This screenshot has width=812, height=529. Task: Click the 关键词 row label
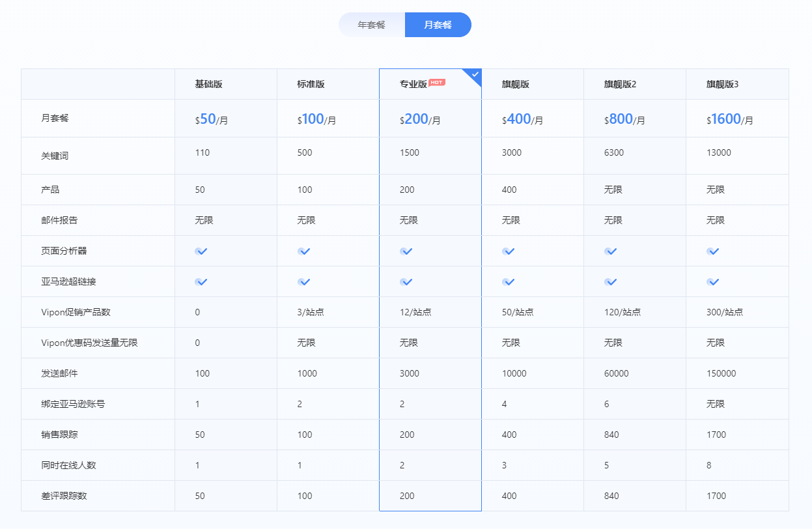[55, 156]
